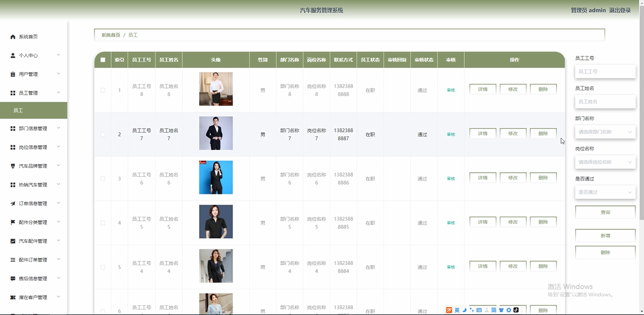Click the chat bubble icon for 售后信息管理
644x315 pixels.
point(13,278)
